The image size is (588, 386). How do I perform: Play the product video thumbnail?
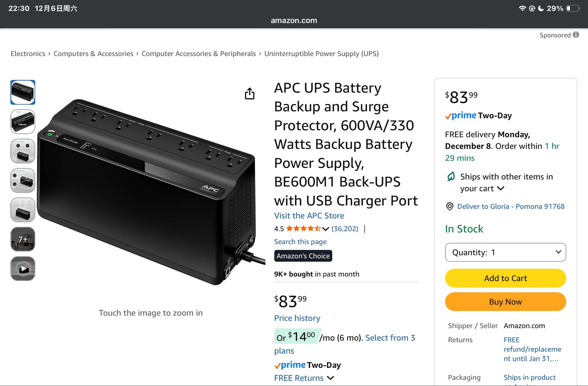23,268
